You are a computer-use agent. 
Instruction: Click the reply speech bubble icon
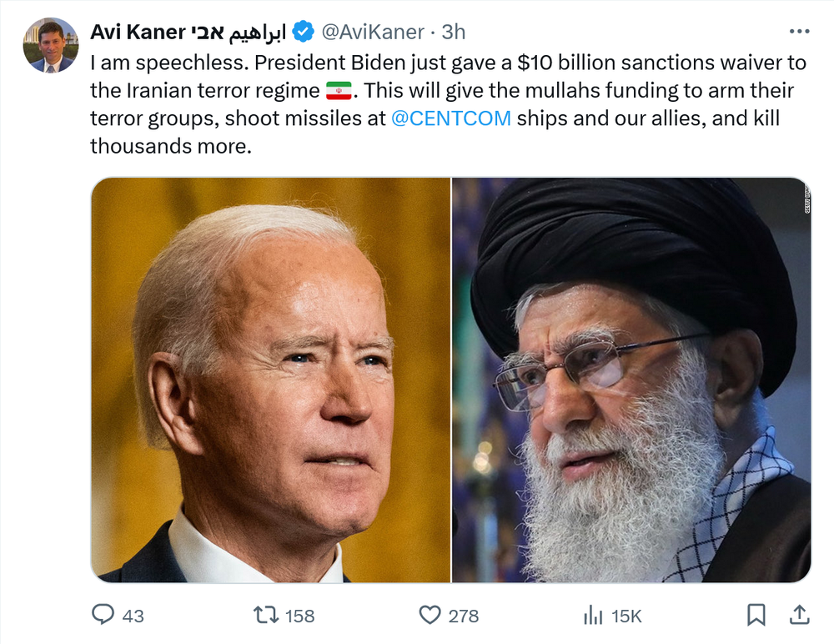pyautogui.click(x=103, y=616)
